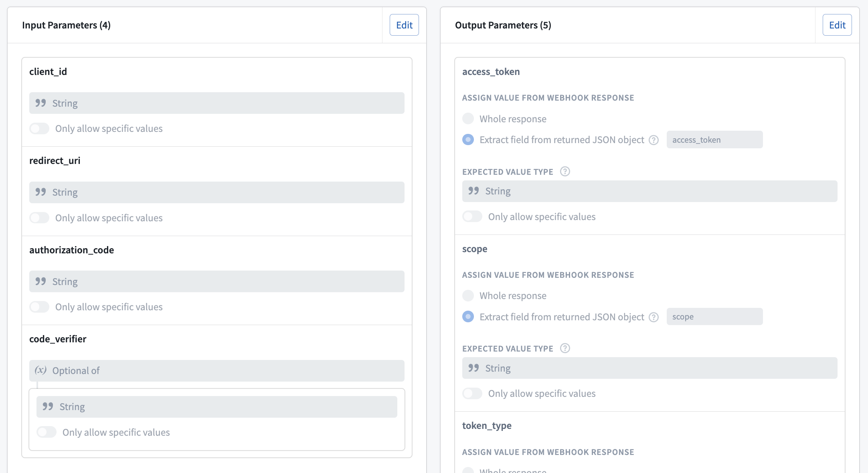Click the scope output parameter name
The image size is (868, 473).
tap(475, 249)
